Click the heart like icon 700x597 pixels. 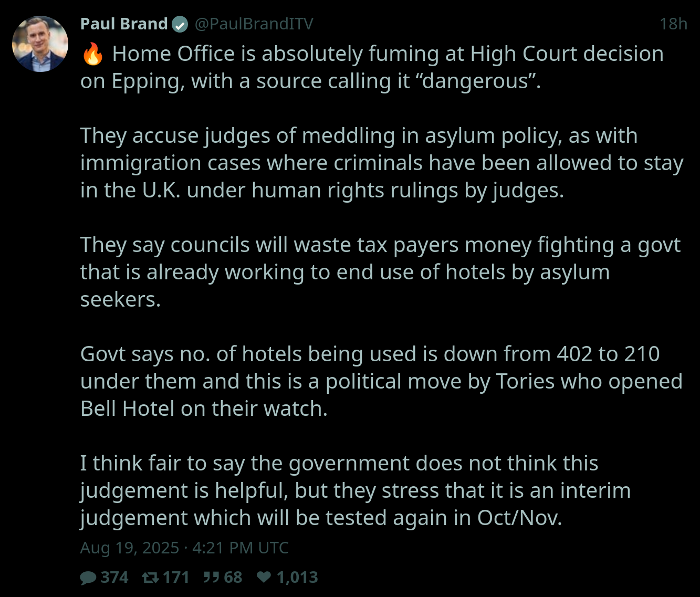264,578
